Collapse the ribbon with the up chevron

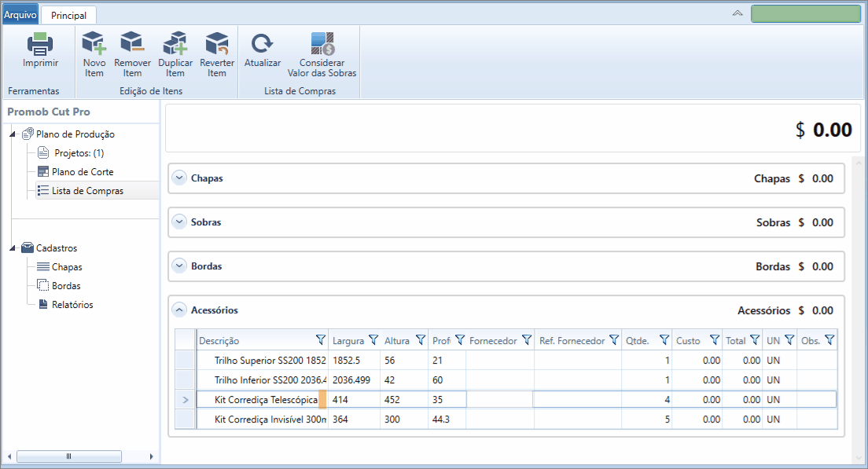tap(737, 13)
